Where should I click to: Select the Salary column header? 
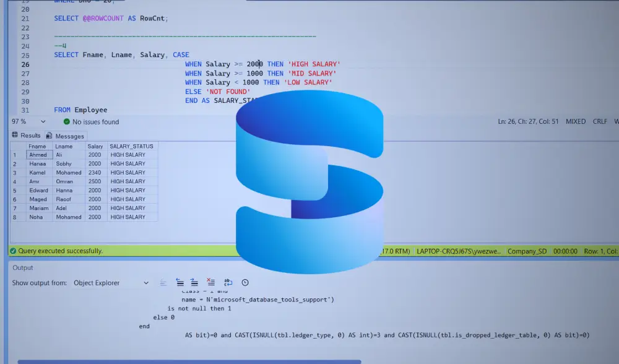pos(95,146)
